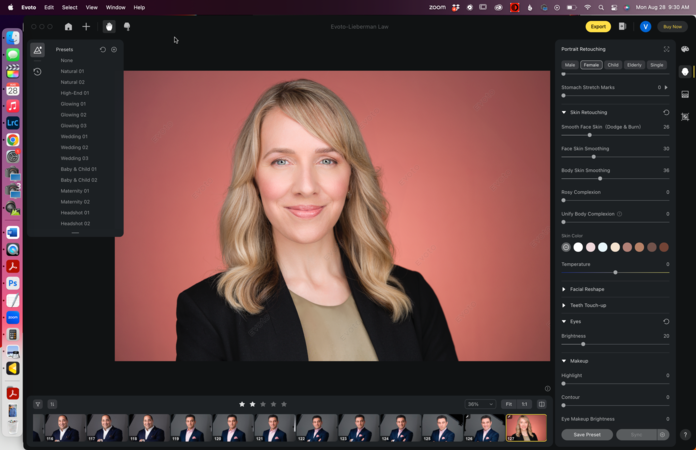
Task: Click the plus icon to add photos
Action: coord(86,27)
